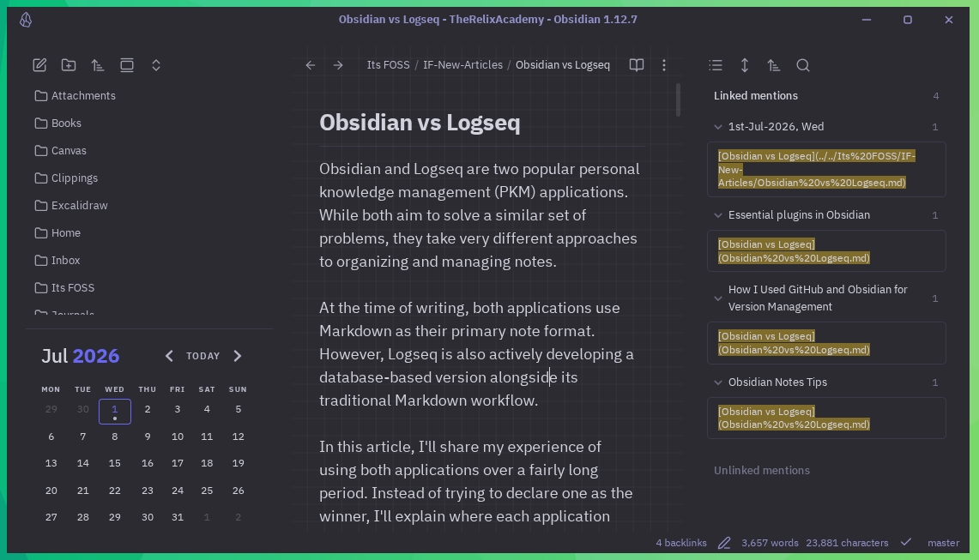Collapse the 1st-Jul-2026, Wed backlink group

click(718, 127)
